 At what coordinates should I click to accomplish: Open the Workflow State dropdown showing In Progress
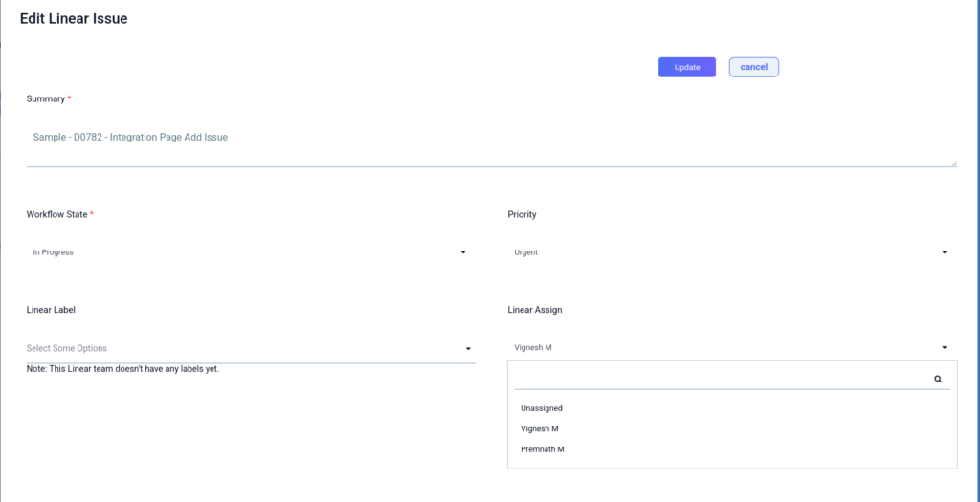(x=251, y=252)
